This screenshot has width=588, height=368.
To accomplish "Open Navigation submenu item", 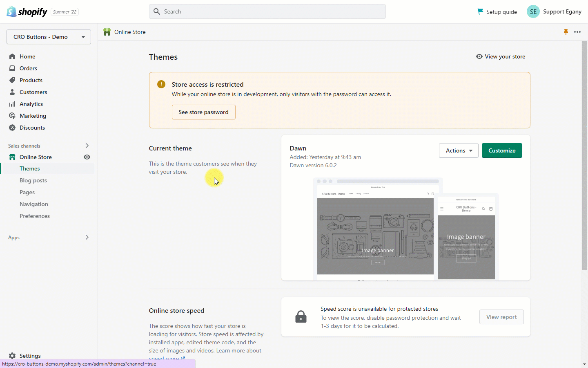I will tap(34, 204).
